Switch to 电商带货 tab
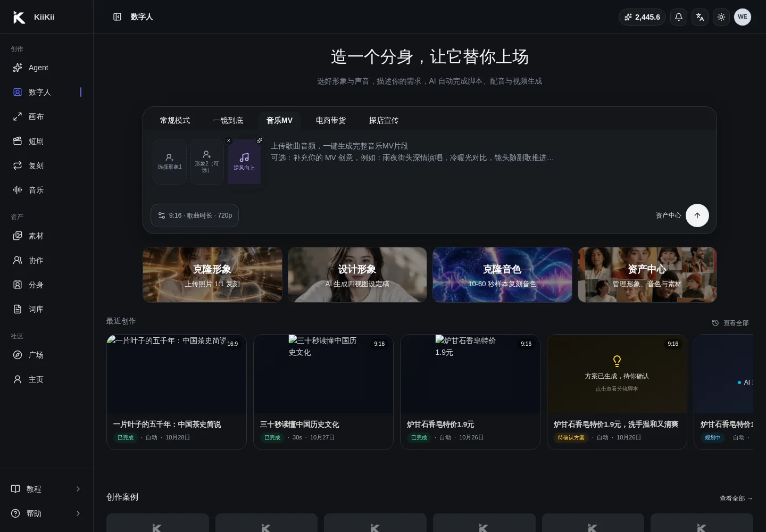766x532 pixels. (x=331, y=120)
